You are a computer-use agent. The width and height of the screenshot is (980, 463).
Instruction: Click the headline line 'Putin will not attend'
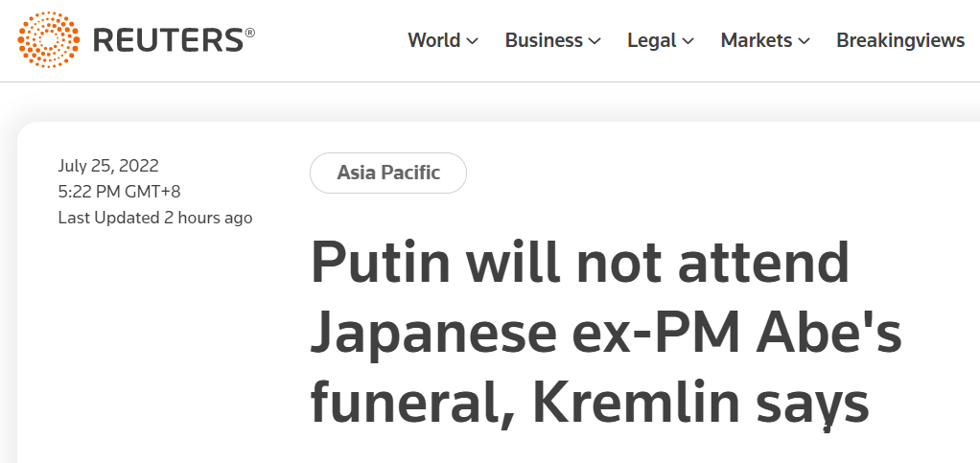coord(579,264)
